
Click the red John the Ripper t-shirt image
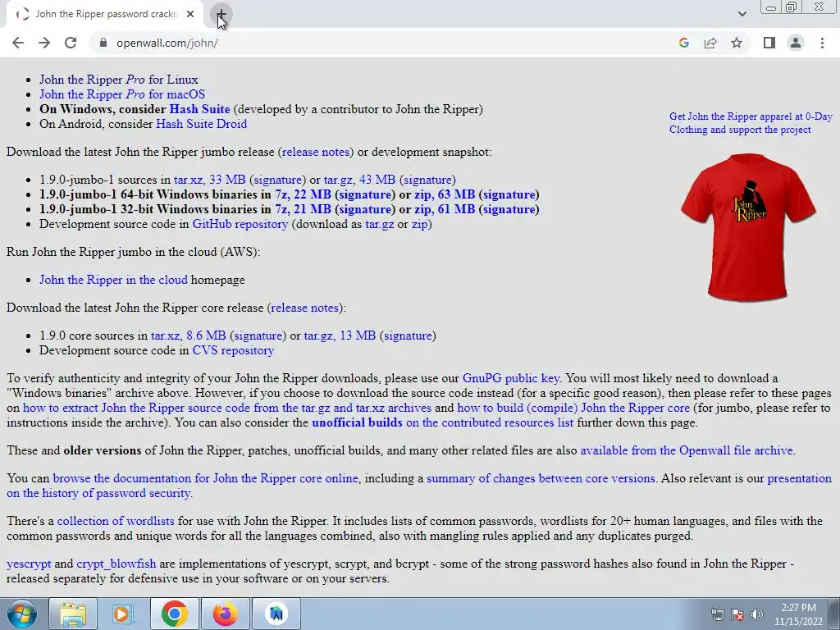(x=748, y=227)
